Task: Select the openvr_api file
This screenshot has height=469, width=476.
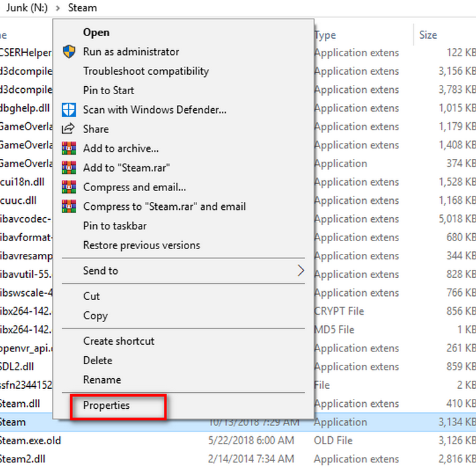Action: (27, 348)
